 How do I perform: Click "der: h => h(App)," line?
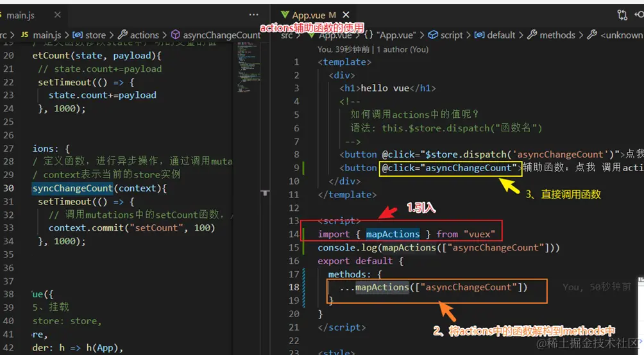tap(78, 348)
